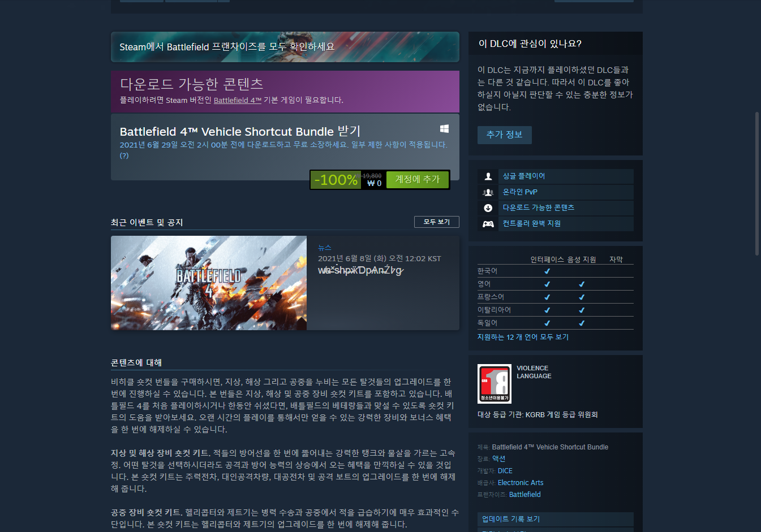Click the 한국어 interface checkmark

click(547, 271)
